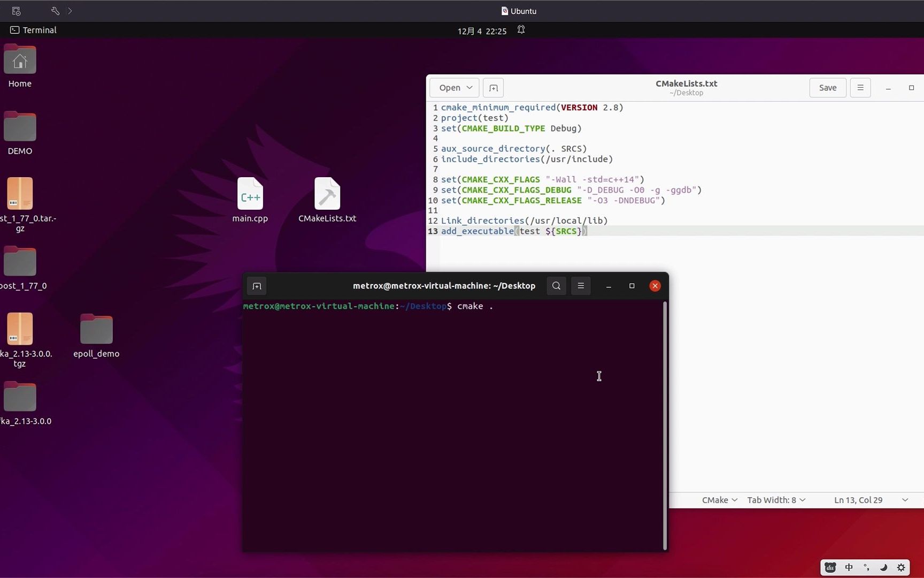The width and height of the screenshot is (924, 578).
Task: Click the terminal title bar text
Action: click(x=444, y=286)
